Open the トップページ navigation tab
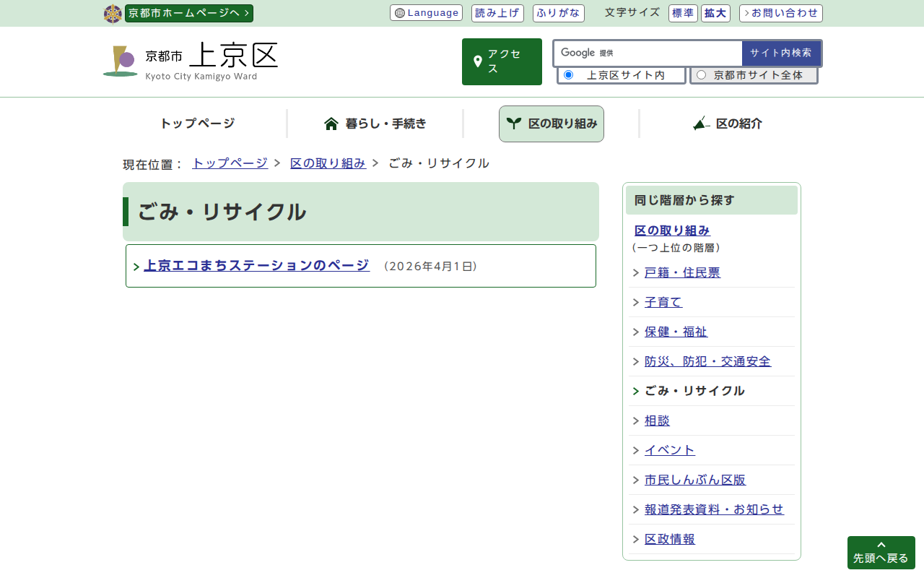 [x=197, y=124]
